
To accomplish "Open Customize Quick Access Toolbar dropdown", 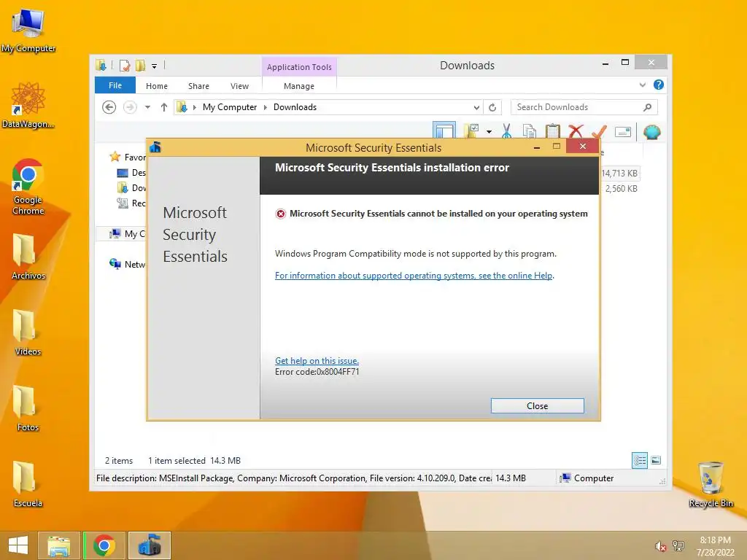I will coord(155,66).
